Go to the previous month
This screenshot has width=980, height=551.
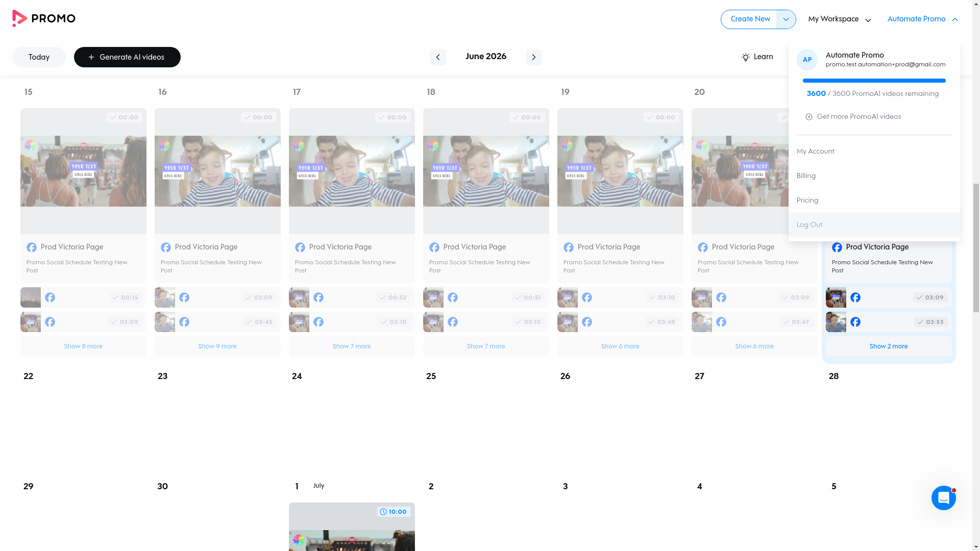[x=438, y=57]
